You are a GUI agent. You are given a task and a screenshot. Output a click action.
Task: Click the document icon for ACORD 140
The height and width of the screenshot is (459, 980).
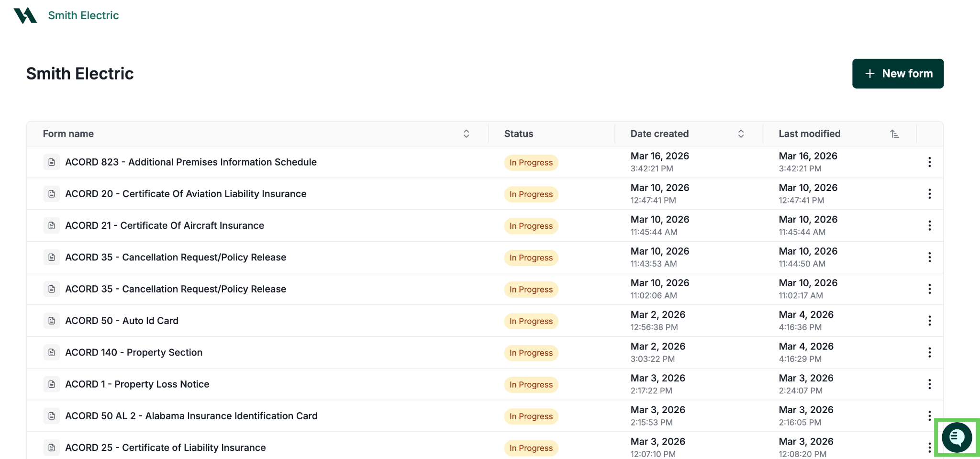point(52,353)
